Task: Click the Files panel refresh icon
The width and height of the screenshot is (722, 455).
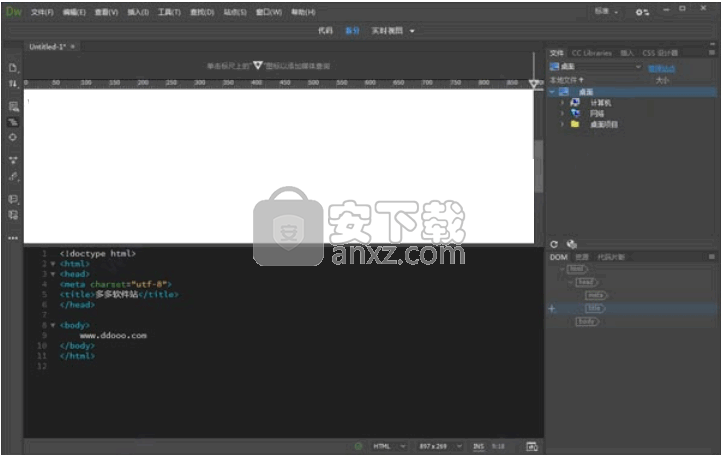Action: [554, 245]
